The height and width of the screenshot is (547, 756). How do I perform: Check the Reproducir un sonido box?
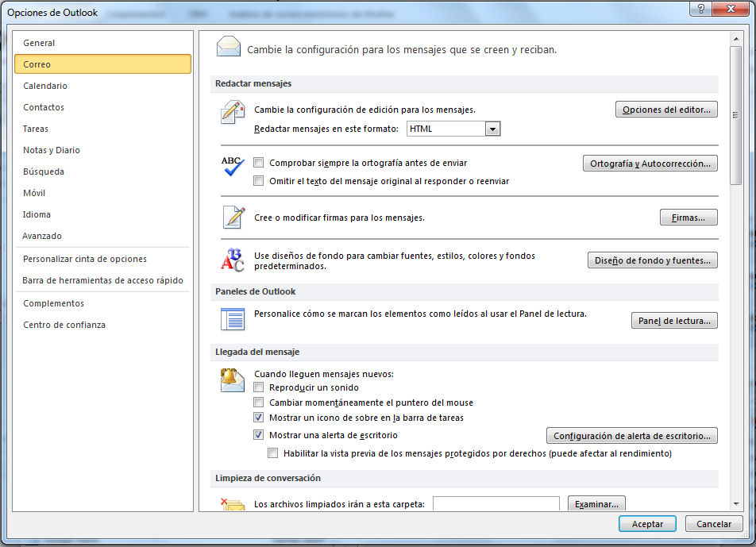(x=259, y=387)
